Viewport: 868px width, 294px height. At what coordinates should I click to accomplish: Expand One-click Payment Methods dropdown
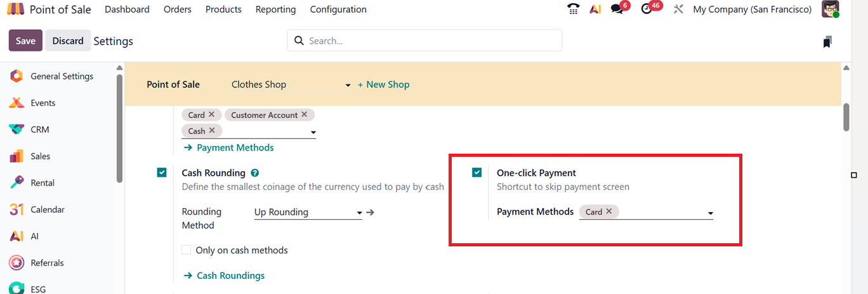[x=710, y=213]
